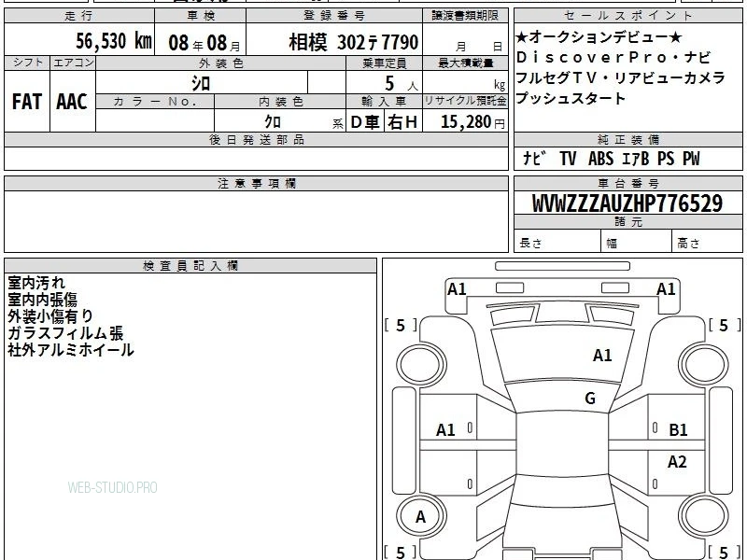Click the mileage value 56,530 km
This screenshot has width=747, height=560.
(x=114, y=40)
